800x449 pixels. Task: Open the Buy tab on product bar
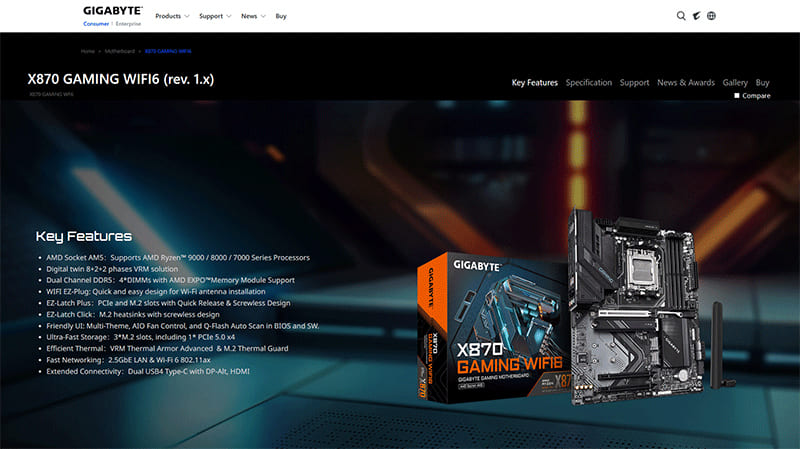[762, 83]
